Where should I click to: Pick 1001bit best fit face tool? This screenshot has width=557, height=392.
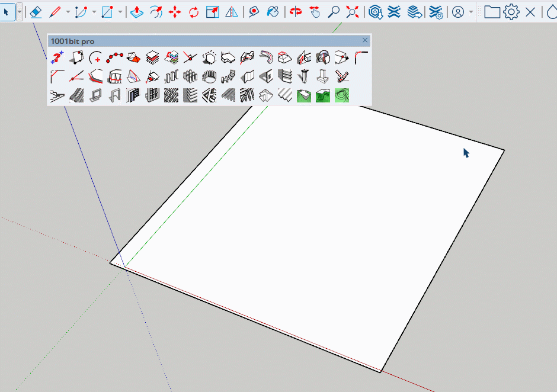[209, 57]
